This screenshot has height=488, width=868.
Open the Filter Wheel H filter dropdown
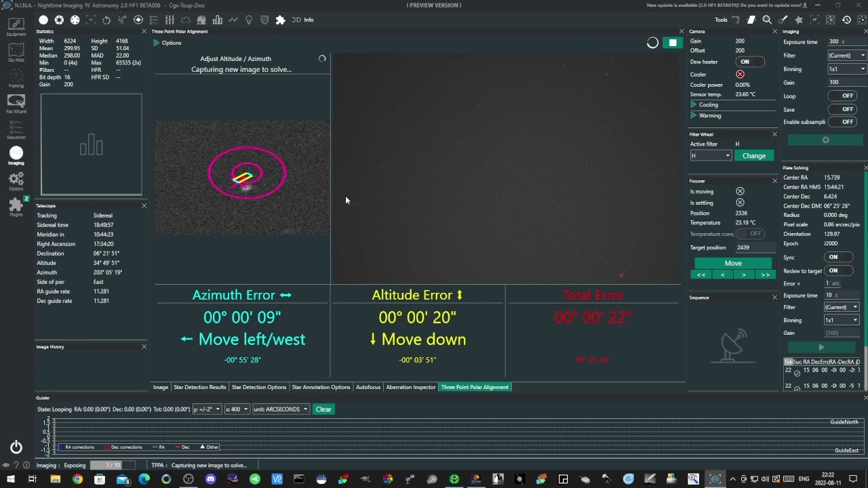coord(711,156)
